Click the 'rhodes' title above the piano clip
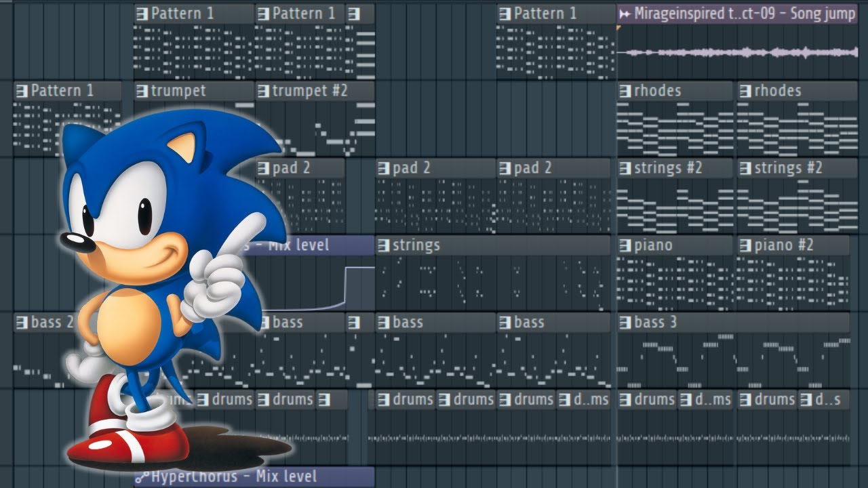The image size is (868, 488). point(658,91)
